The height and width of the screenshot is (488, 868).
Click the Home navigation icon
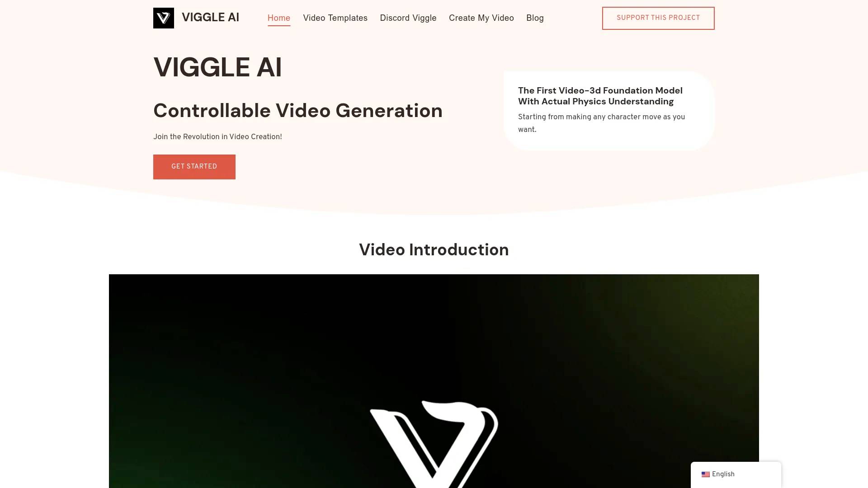pos(278,18)
